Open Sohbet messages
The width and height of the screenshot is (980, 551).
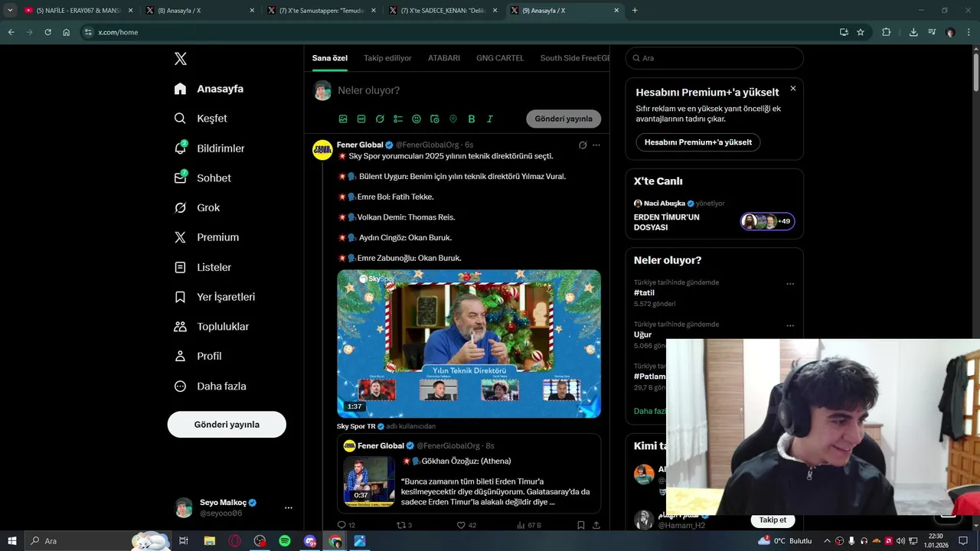tap(202, 178)
